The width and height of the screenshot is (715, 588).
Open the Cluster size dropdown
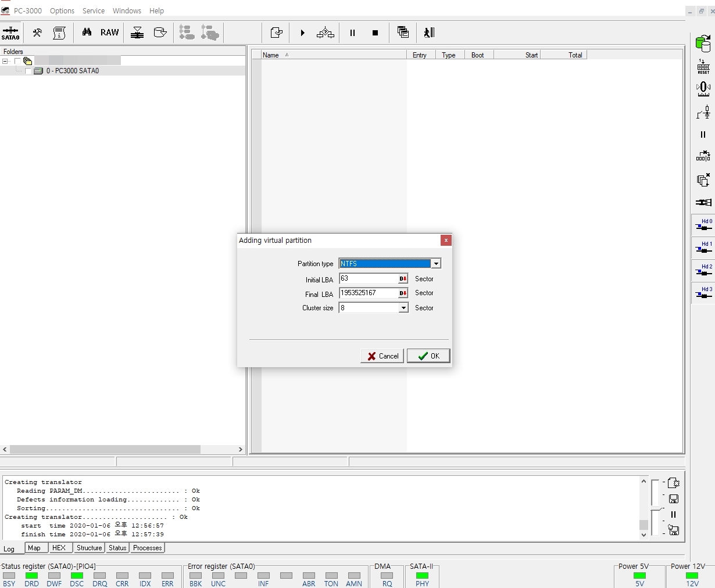pyautogui.click(x=403, y=308)
